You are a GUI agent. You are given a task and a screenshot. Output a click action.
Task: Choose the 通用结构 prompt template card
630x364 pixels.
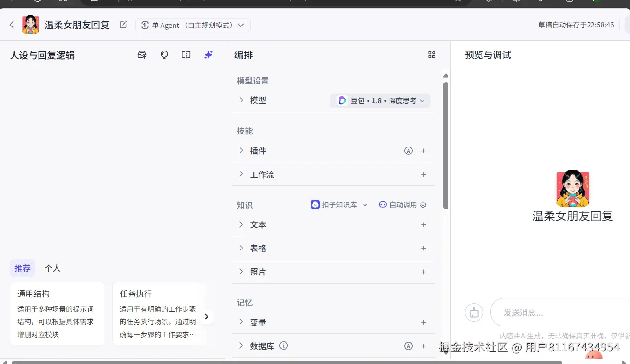pos(58,314)
